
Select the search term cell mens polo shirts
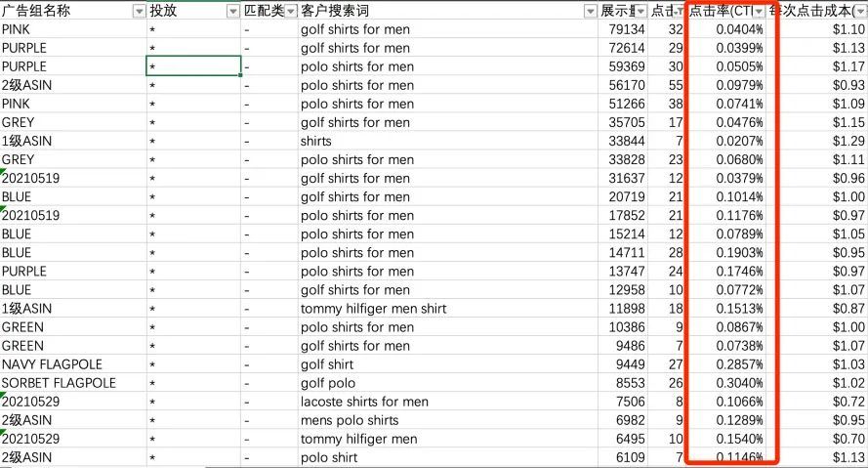448,420
